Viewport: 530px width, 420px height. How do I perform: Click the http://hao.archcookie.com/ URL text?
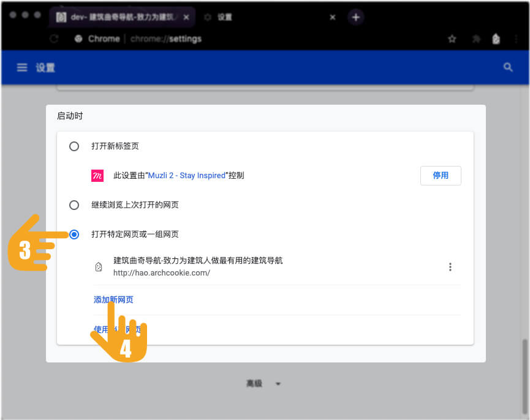(x=162, y=273)
